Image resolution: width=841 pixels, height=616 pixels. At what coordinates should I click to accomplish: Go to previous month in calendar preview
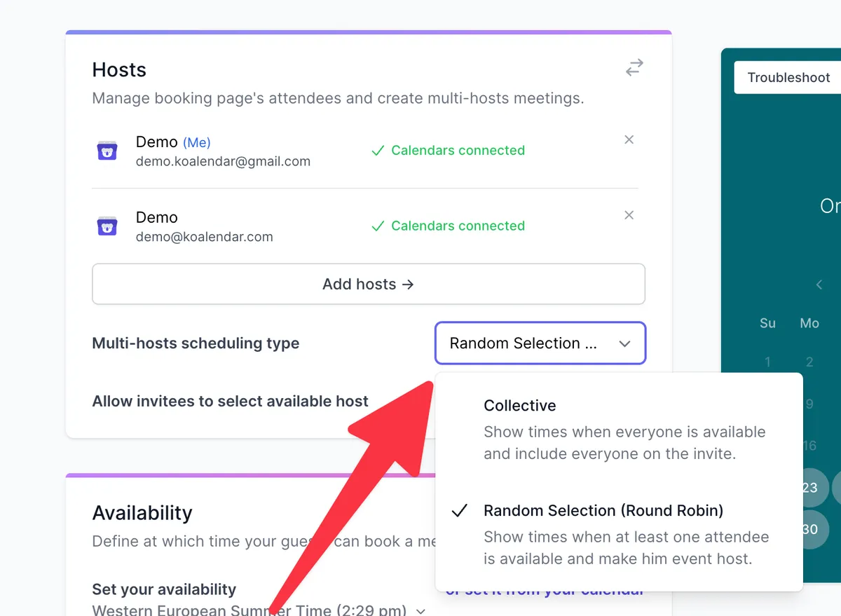click(819, 285)
